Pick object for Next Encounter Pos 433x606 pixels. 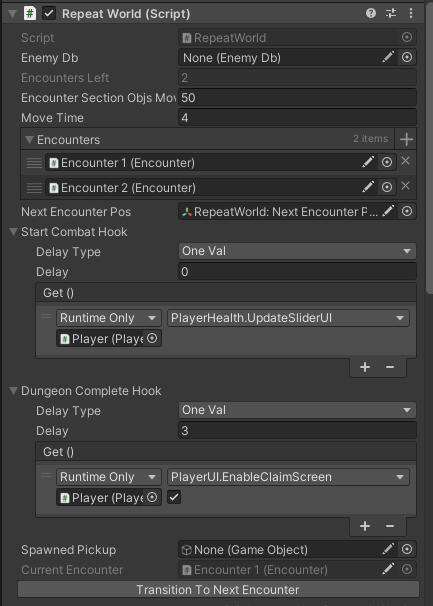[x=407, y=211]
